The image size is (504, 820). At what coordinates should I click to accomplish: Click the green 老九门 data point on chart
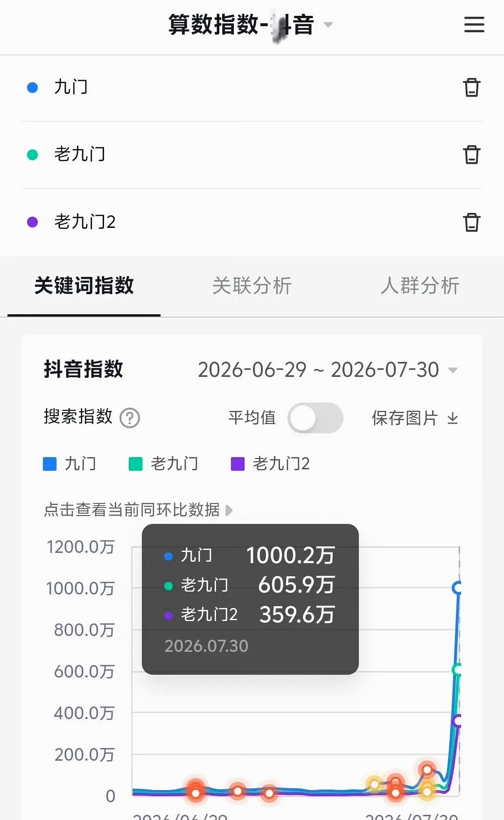click(458, 670)
